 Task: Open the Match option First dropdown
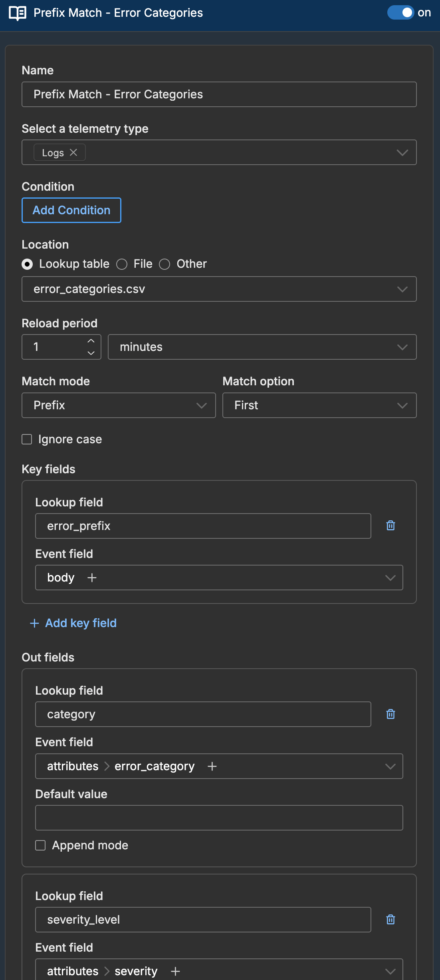(319, 405)
